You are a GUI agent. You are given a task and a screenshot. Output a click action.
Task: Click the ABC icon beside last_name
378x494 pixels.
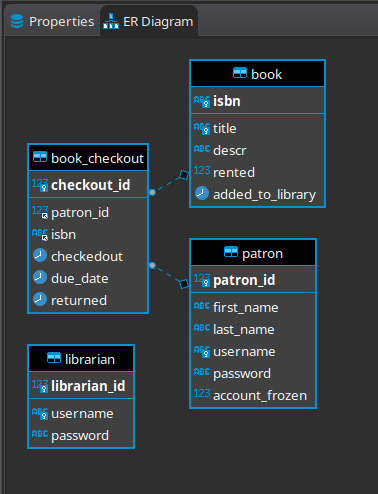[202, 328]
